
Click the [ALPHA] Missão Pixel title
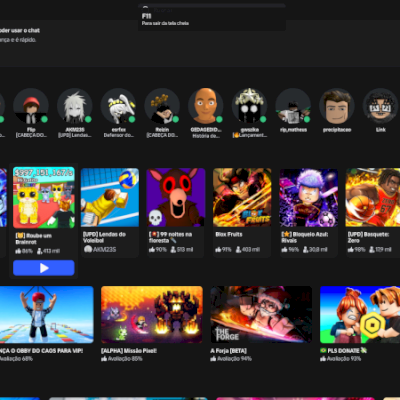(129, 351)
